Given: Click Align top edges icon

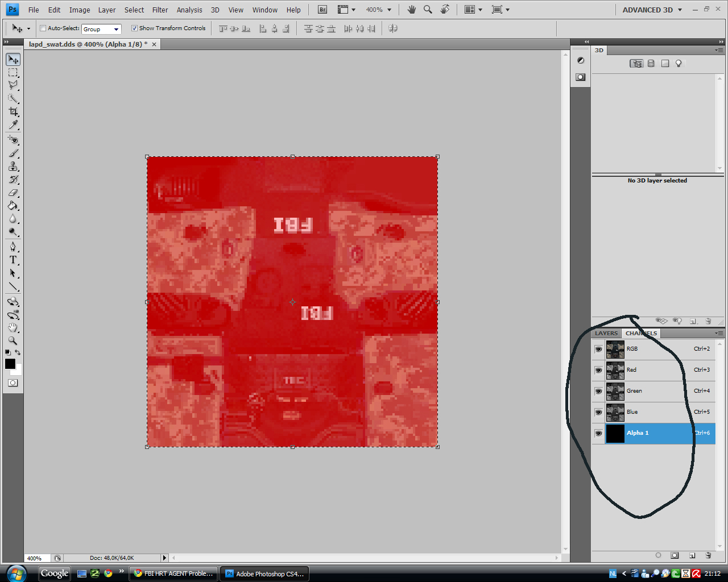Looking at the screenshot, I should [223, 28].
